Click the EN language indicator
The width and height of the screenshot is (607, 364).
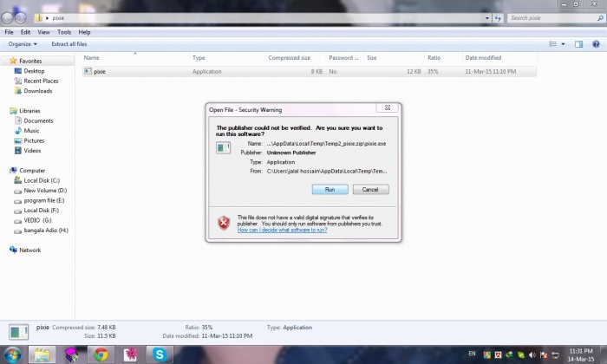472,354
